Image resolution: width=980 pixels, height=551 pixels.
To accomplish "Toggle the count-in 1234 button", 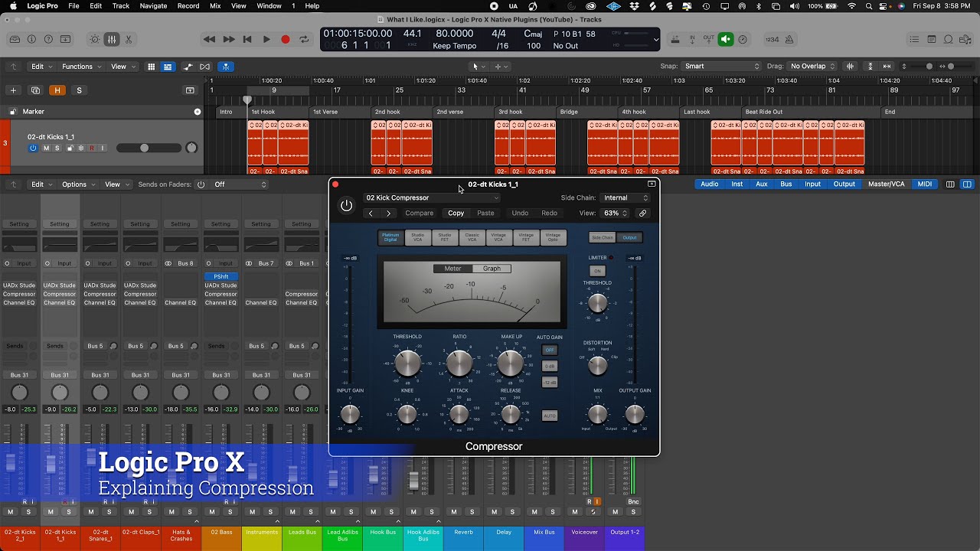I will 773,39.
